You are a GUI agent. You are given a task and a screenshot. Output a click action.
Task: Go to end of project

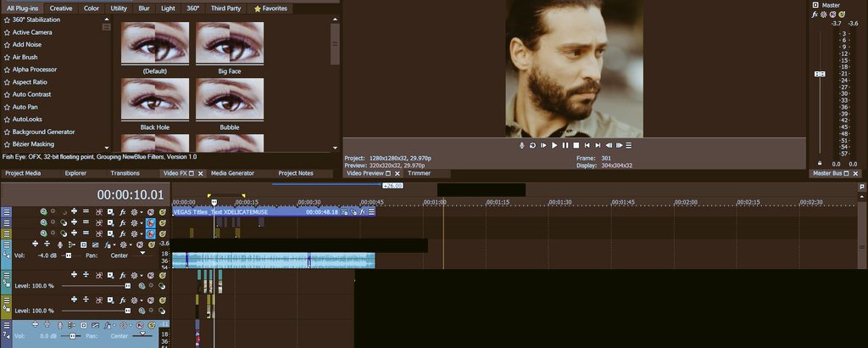point(598,145)
